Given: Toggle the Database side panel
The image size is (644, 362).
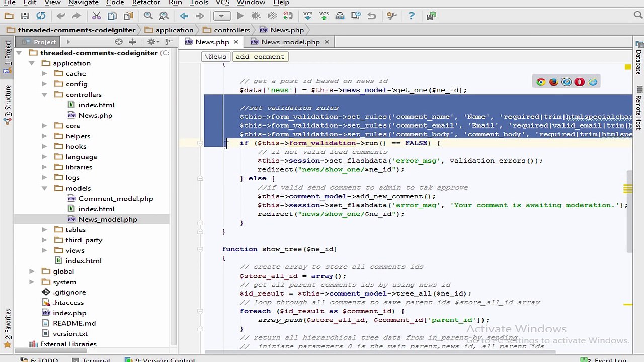Looking at the screenshot, I should click(x=638, y=63).
